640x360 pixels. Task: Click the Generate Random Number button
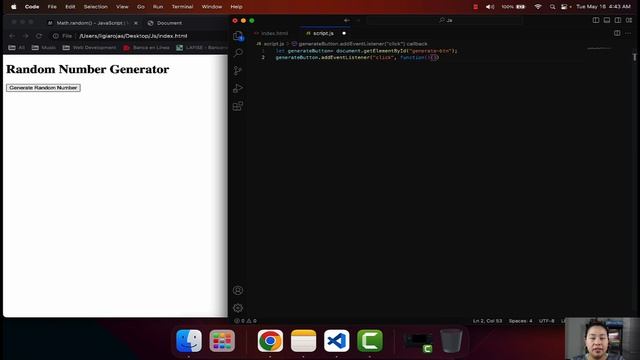43,88
